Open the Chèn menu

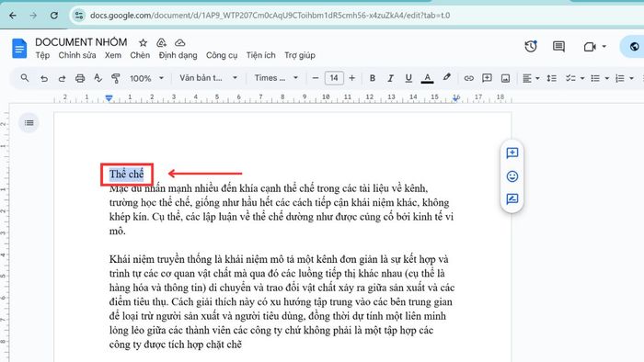tap(140, 55)
